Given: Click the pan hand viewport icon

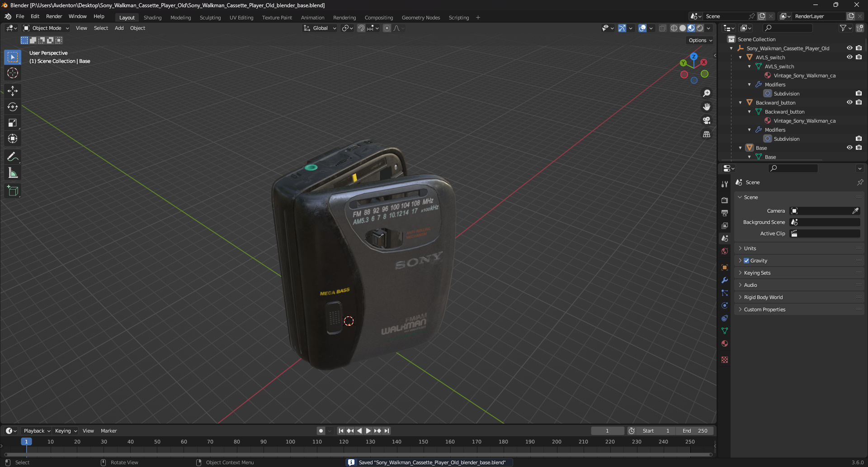Looking at the screenshot, I should pyautogui.click(x=707, y=107).
